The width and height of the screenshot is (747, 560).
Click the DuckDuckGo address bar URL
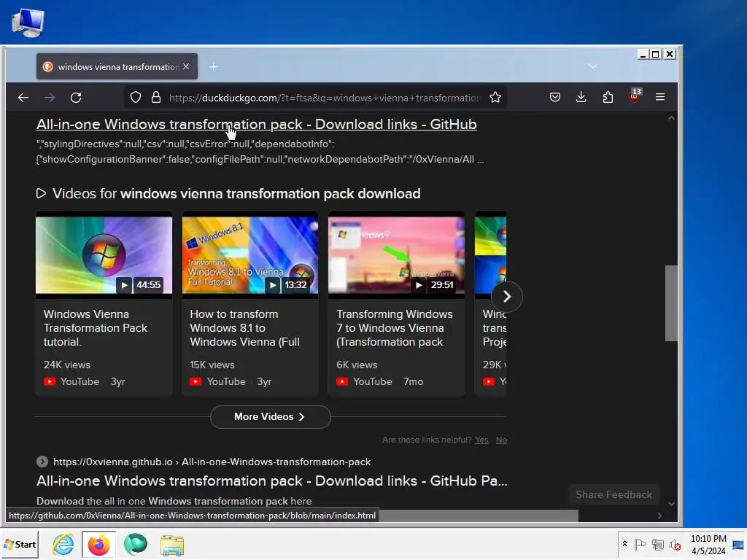pyautogui.click(x=325, y=98)
